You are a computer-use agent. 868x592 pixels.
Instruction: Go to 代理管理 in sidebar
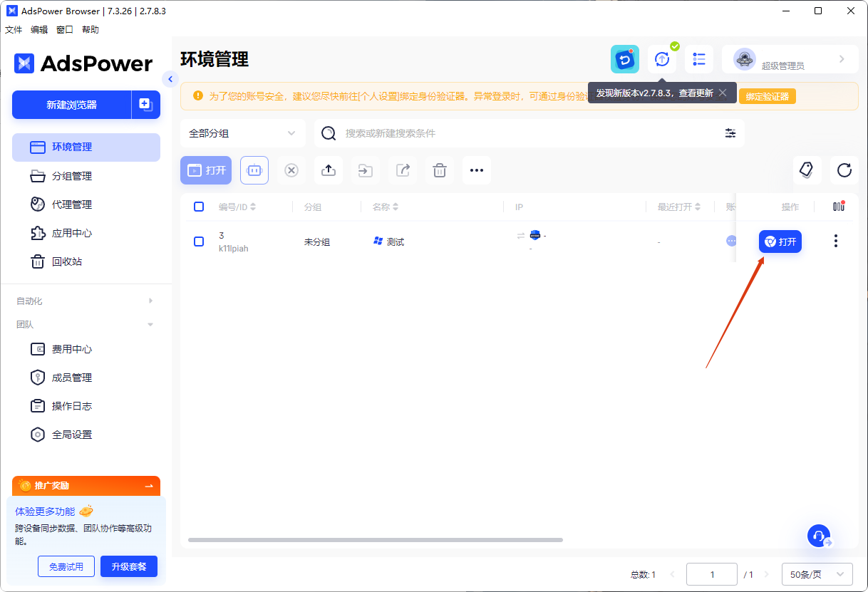(x=72, y=204)
